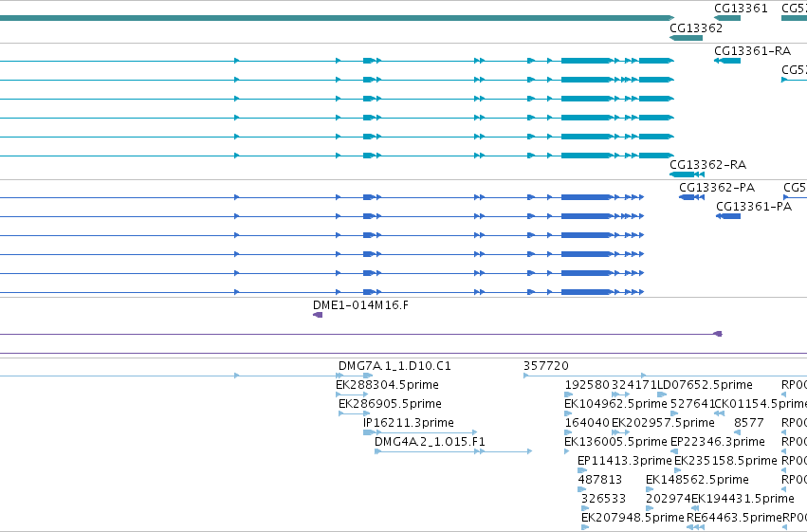Select the 202974 feature label
The image size is (807, 532).
pos(668,499)
